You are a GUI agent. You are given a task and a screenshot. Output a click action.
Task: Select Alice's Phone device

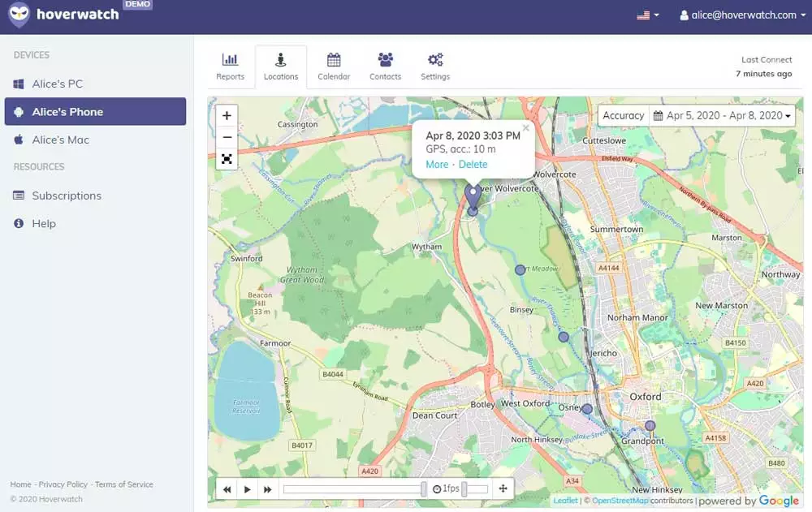coord(95,111)
